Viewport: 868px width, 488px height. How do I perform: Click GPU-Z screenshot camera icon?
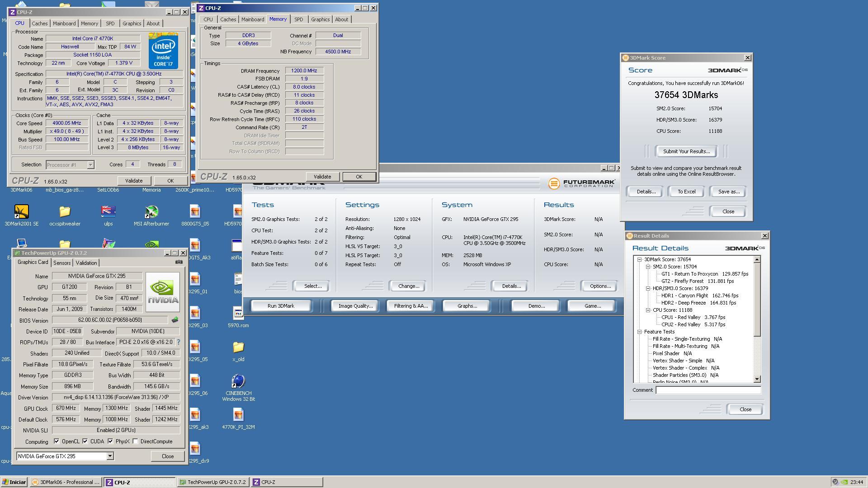(x=179, y=262)
